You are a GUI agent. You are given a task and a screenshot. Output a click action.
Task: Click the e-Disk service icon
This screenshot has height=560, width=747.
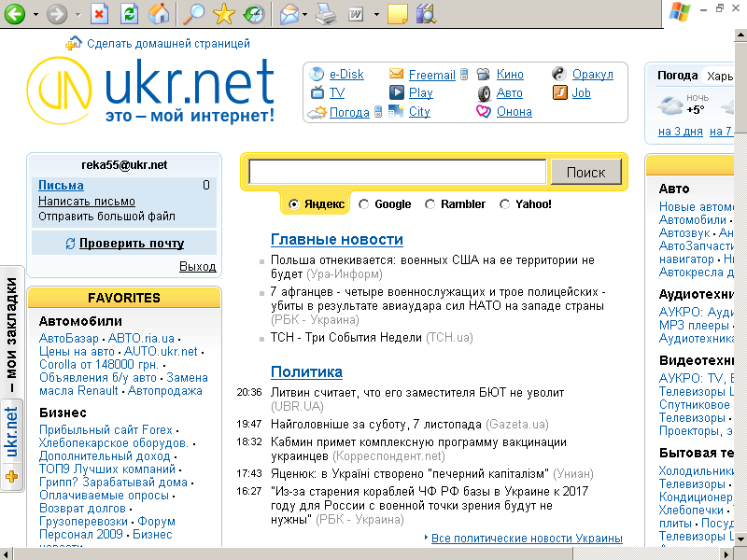pos(317,74)
